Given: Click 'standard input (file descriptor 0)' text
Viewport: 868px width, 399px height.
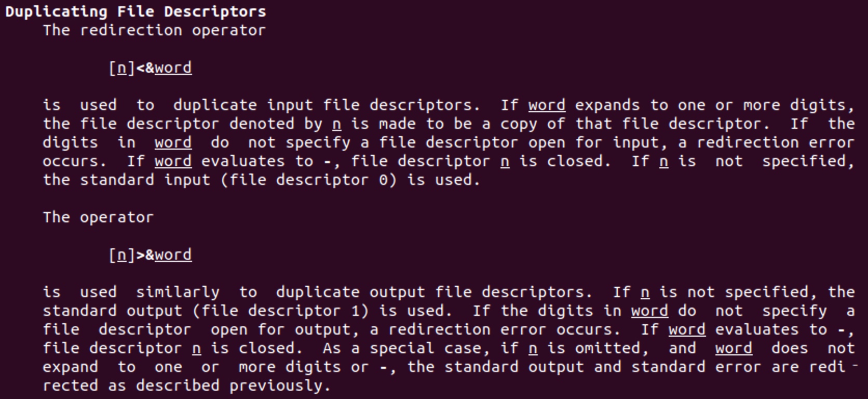Looking at the screenshot, I should tap(238, 180).
